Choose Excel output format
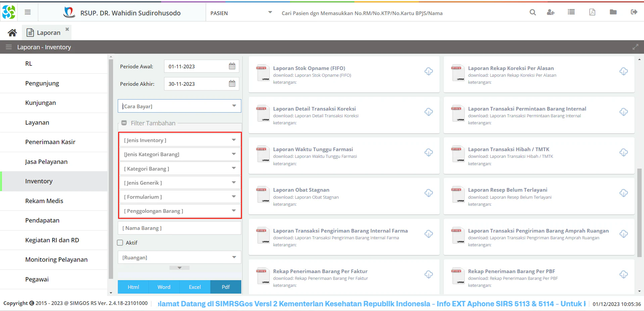Screen dimensions: 644x311 click(x=195, y=287)
